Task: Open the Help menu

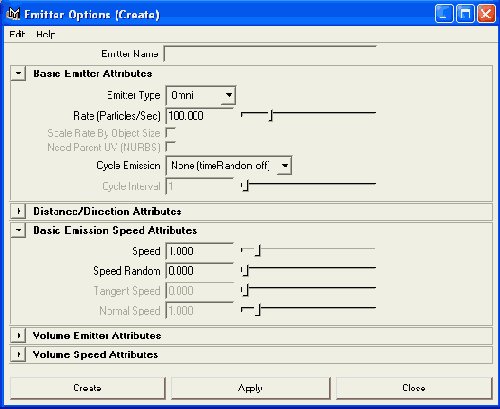Action: coord(46,34)
